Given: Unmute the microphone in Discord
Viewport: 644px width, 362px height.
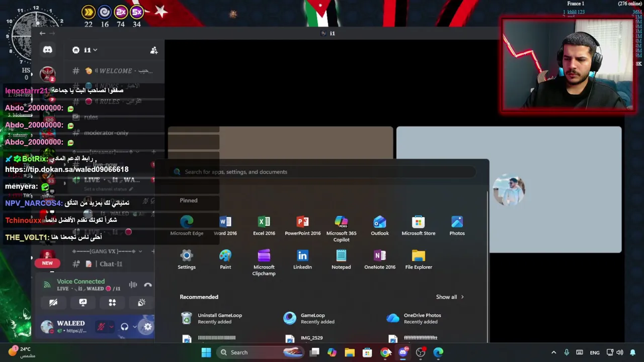Looking at the screenshot, I should click(101, 327).
